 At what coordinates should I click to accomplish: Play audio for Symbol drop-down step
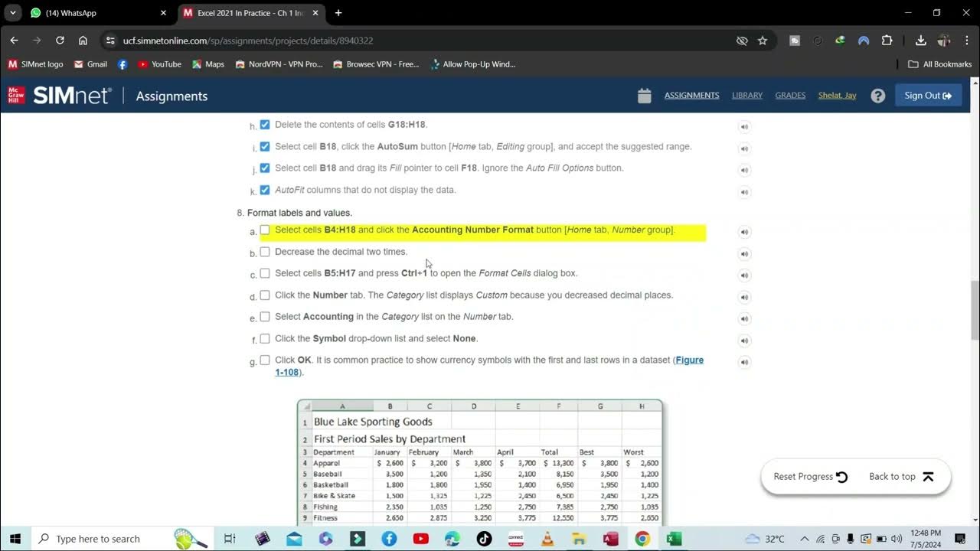tap(743, 341)
